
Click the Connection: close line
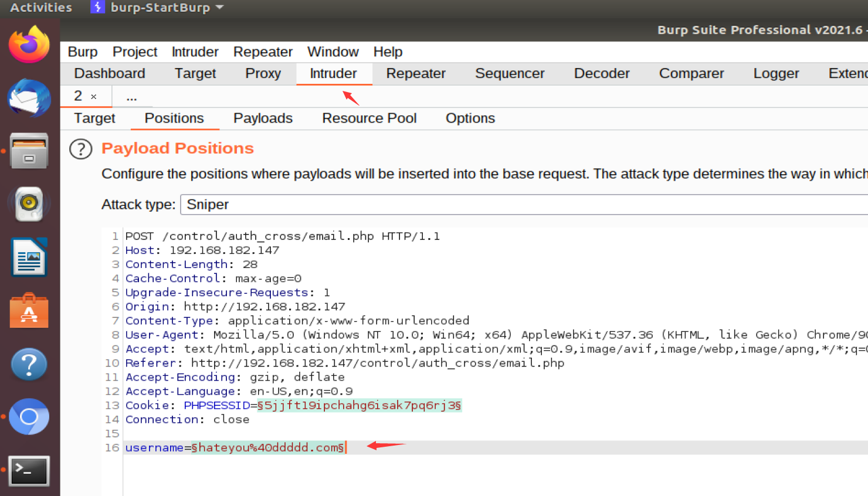188,419
